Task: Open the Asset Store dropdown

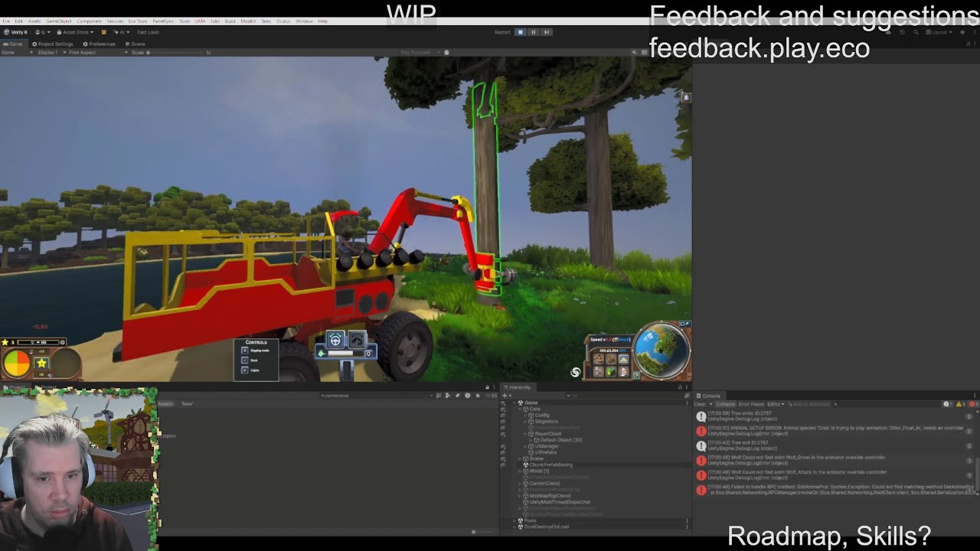Action: coord(75,32)
